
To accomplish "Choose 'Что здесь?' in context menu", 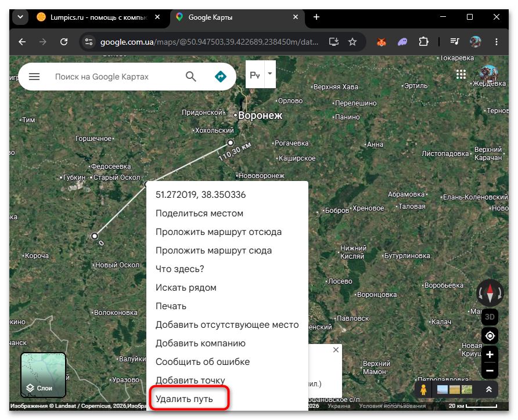I will coord(179,269).
